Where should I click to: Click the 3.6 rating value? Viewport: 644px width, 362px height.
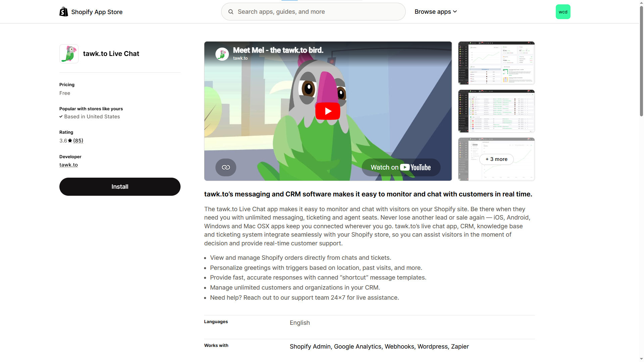(x=63, y=141)
